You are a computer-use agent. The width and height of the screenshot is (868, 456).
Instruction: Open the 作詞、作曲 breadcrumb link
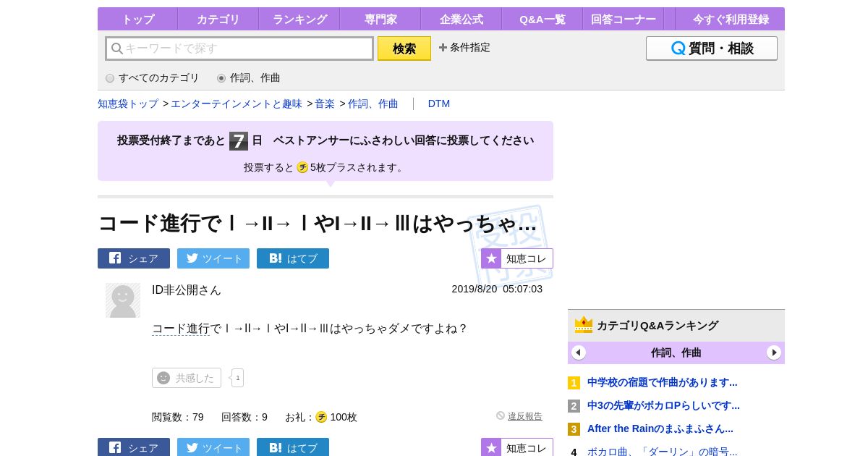click(373, 104)
